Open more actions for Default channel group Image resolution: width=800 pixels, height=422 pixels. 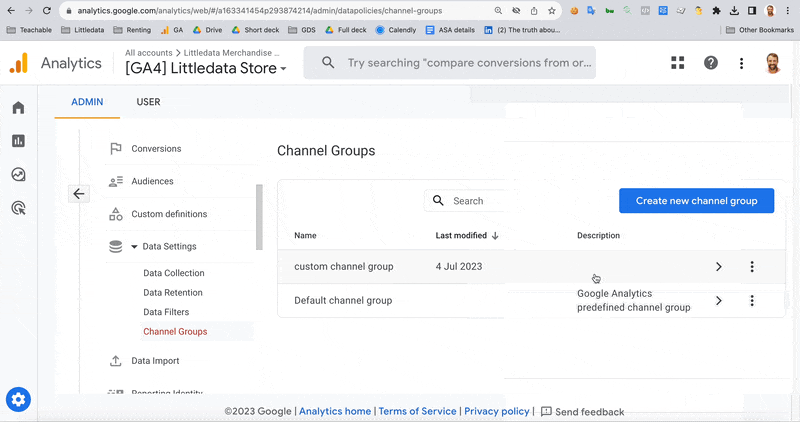pos(752,301)
